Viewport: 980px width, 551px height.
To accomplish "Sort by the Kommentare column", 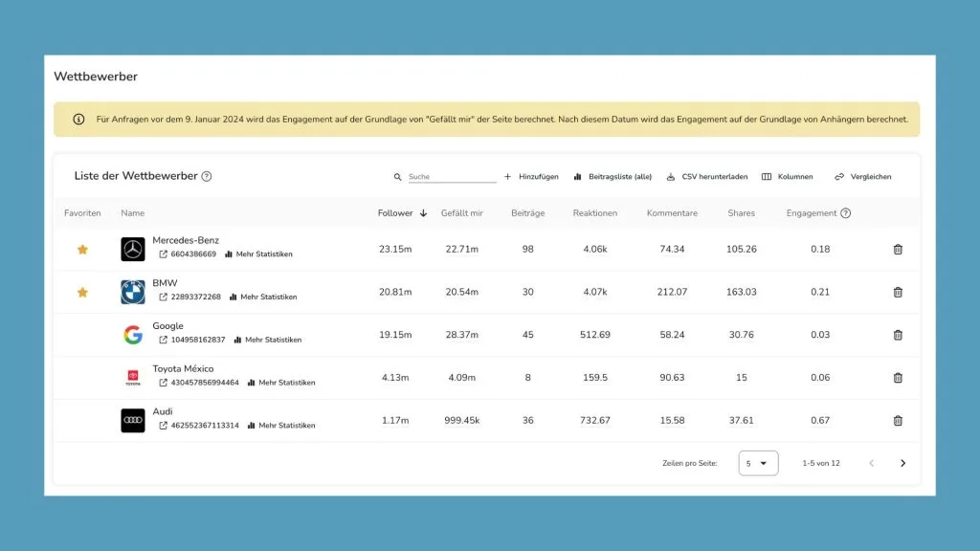I will 672,213.
